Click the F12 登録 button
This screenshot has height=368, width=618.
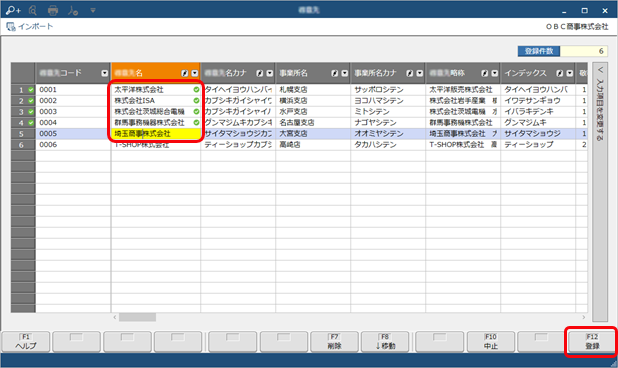coord(592,342)
